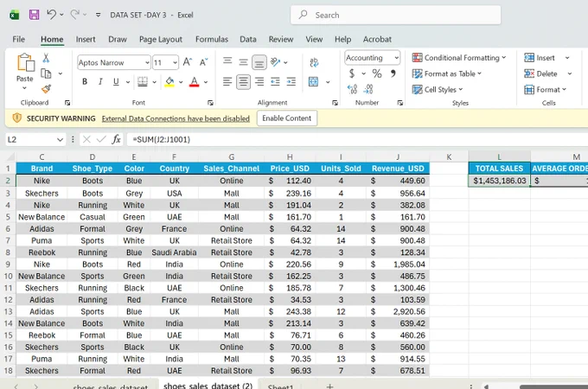Screen dimensions: 588x389
Task: Click the Middle Align icon
Action: (x=243, y=62)
